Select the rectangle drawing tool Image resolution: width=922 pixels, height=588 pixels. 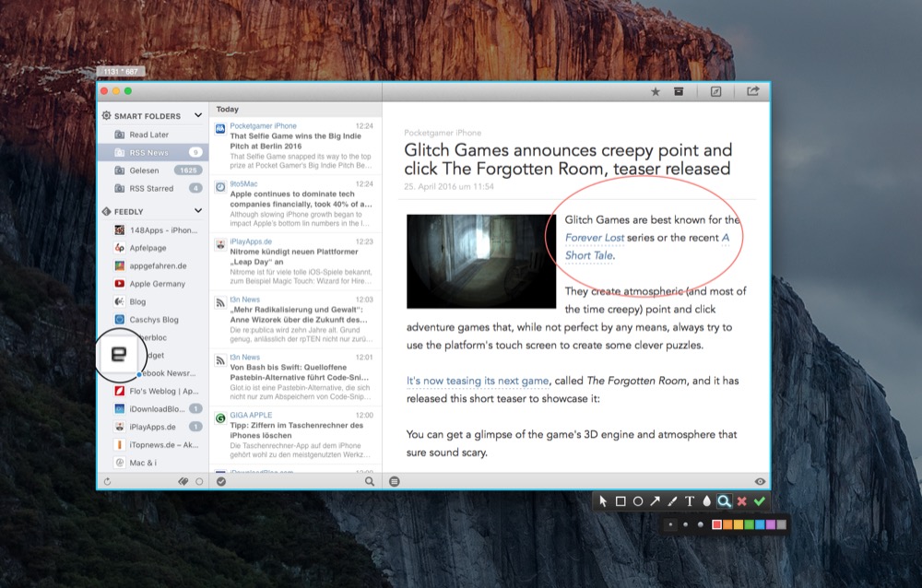pyautogui.click(x=621, y=501)
